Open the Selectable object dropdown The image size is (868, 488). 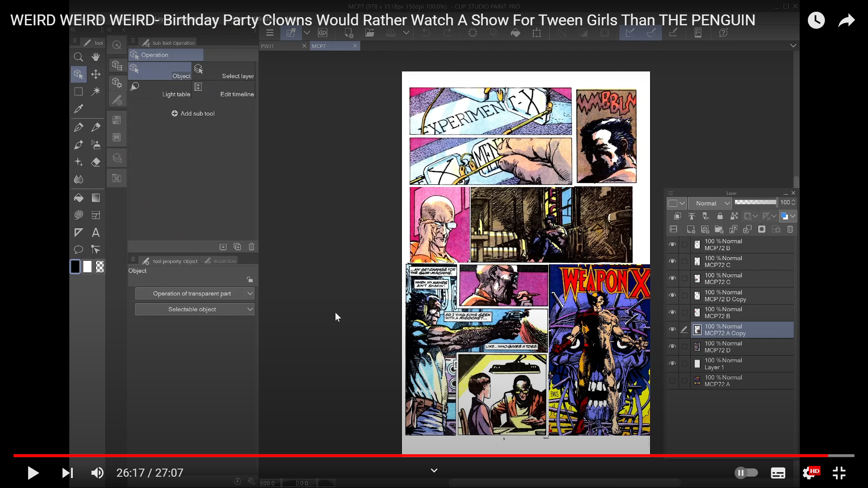pos(195,310)
